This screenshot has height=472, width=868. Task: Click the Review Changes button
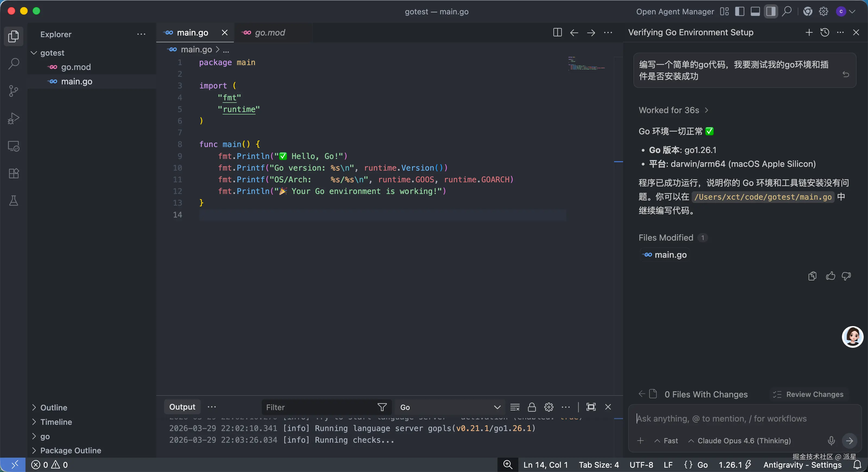[809, 394]
